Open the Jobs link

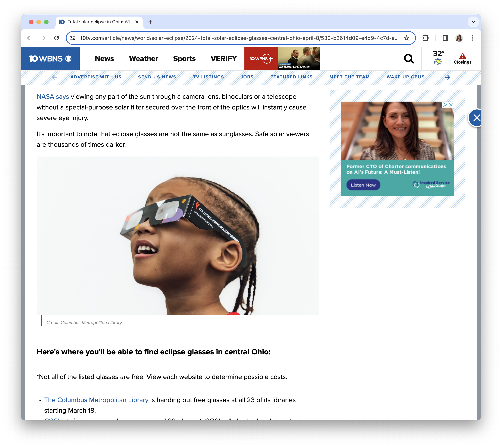tap(247, 77)
